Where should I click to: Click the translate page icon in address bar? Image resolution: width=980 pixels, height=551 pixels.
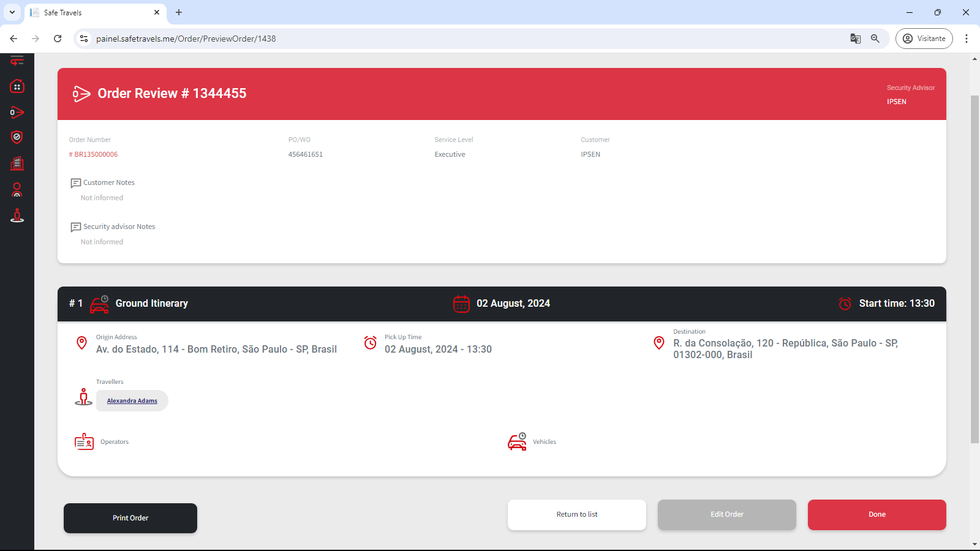[x=856, y=39]
